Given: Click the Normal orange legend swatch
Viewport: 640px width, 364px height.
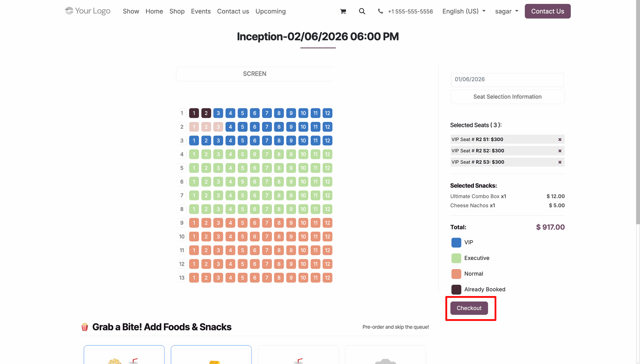Looking at the screenshot, I should (456, 274).
